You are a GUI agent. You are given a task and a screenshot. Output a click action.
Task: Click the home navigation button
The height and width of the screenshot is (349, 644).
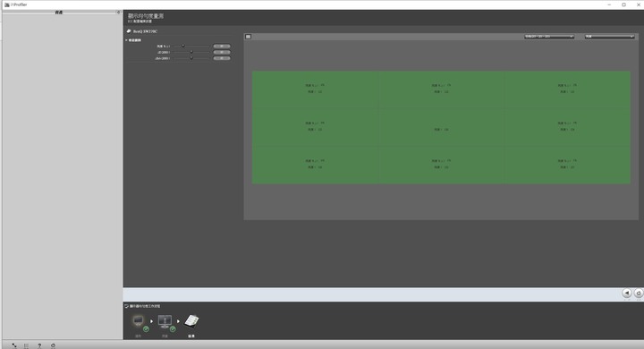639,293
